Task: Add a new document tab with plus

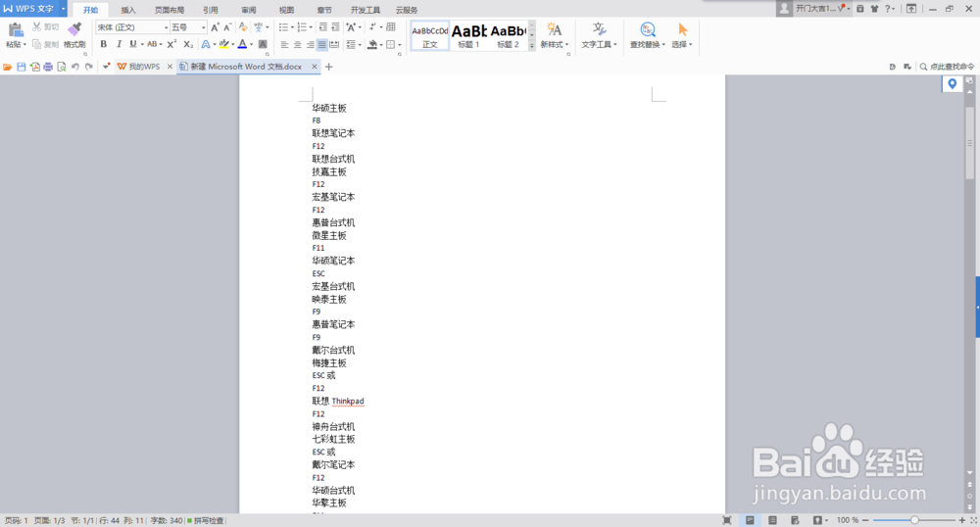Action: pyautogui.click(x=328, y=67)
